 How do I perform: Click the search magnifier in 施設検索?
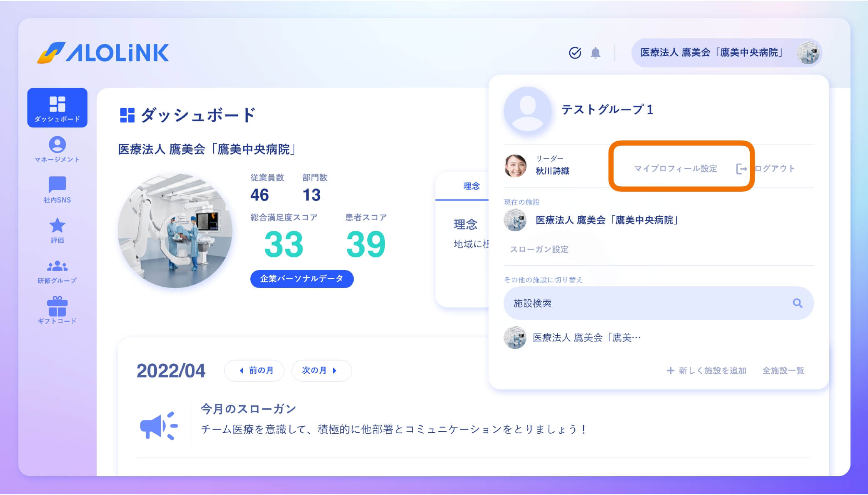pos(799,303)
